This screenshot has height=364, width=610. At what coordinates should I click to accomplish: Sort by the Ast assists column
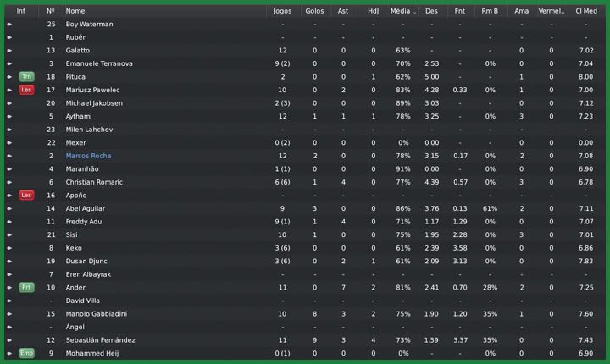(x=343, y=11)
